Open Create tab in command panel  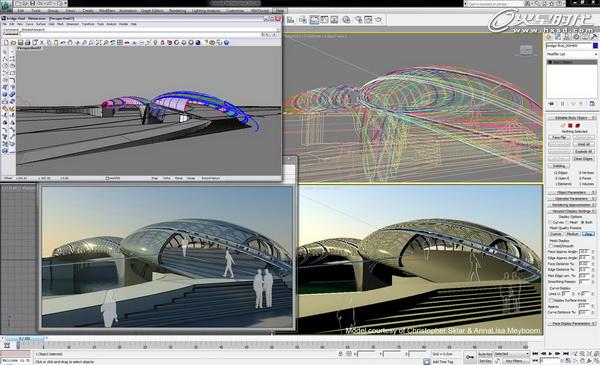(548, 37)
